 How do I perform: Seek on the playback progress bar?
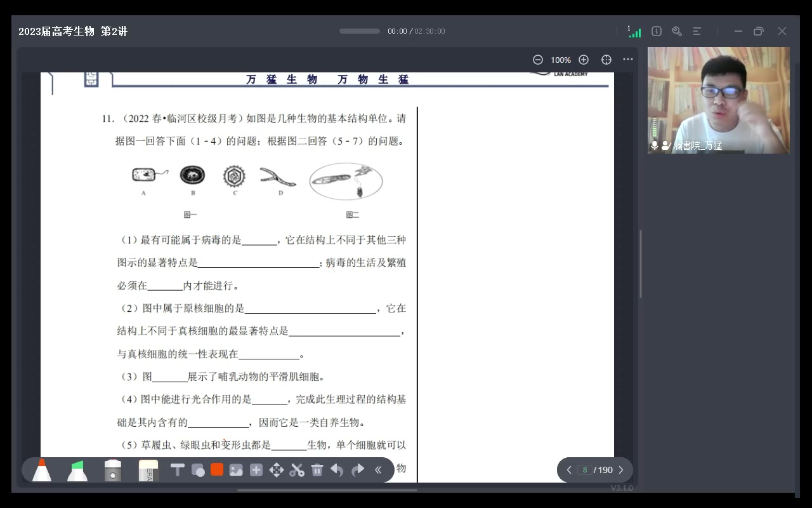click(x=360, y=31)
